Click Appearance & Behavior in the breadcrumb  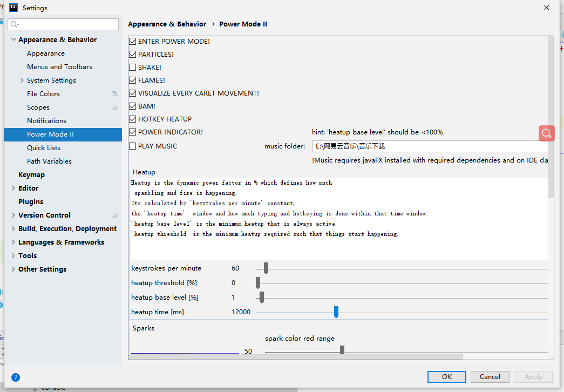[167, 24]
